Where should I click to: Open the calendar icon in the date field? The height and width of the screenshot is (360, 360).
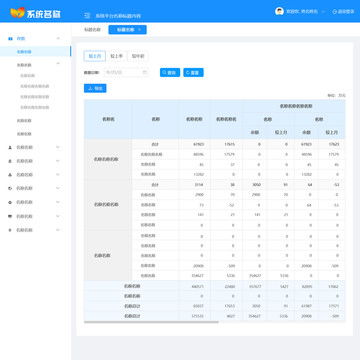pos(145,72)
